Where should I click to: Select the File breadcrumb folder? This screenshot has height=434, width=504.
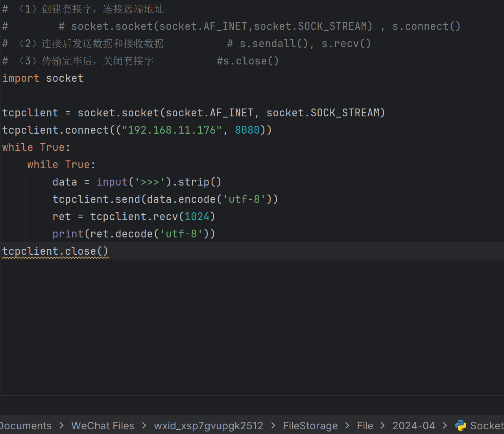[365, 426]
